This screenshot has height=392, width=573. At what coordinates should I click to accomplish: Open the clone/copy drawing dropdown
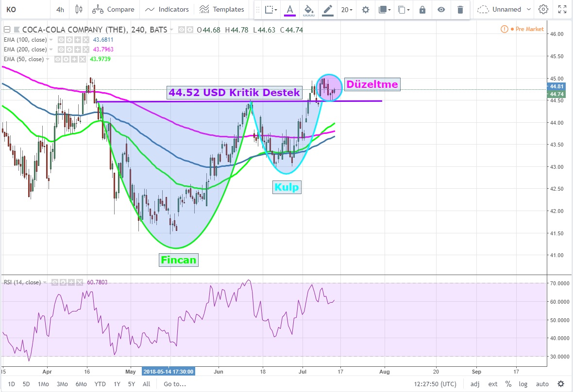(x=404, y=10)
